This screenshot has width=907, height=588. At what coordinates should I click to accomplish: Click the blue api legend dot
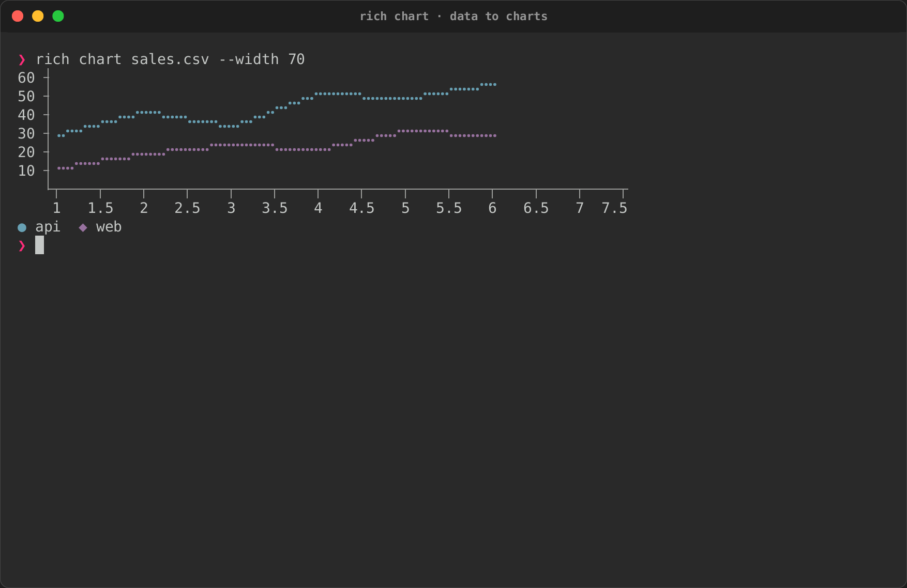click(x=22, y=227)
